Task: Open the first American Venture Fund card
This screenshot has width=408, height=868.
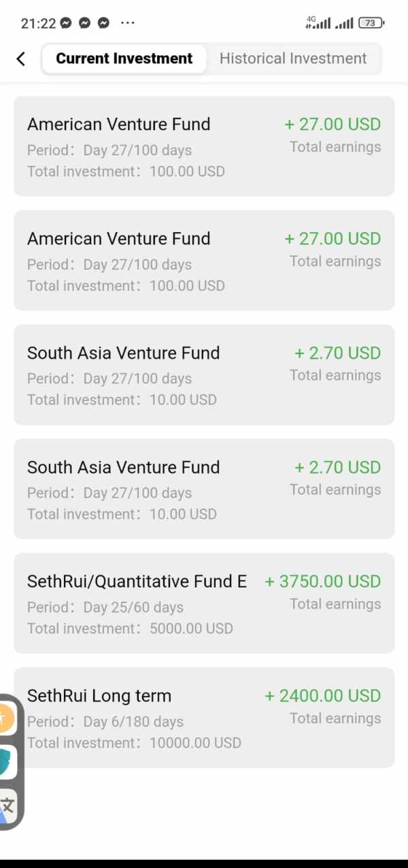Action: tap(204, 146)
